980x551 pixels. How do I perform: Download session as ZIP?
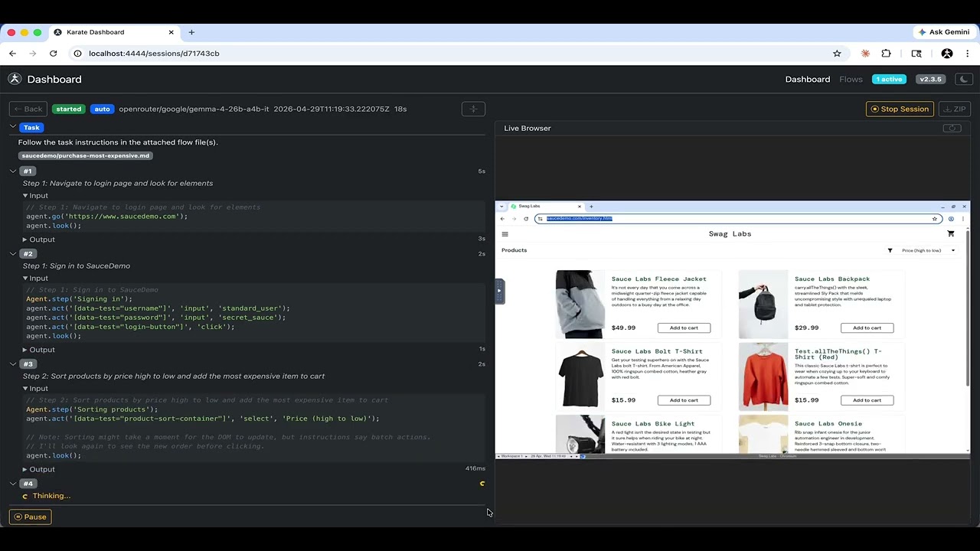coord(955,109)
